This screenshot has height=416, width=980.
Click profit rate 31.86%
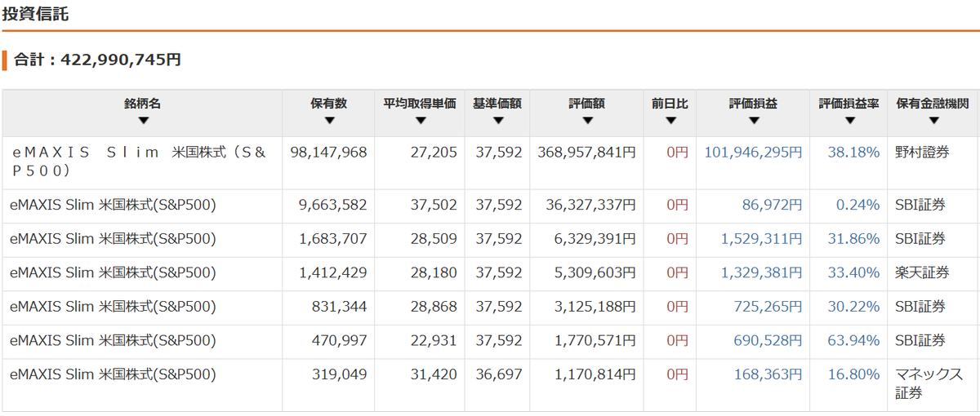click(853, 239)
